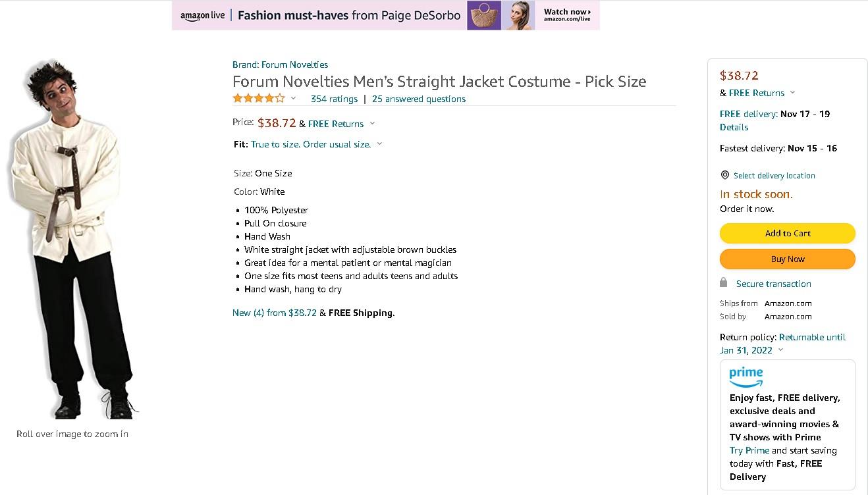Click the Prime logo
The width and height of the screenshot is (868, 495).
746,377
